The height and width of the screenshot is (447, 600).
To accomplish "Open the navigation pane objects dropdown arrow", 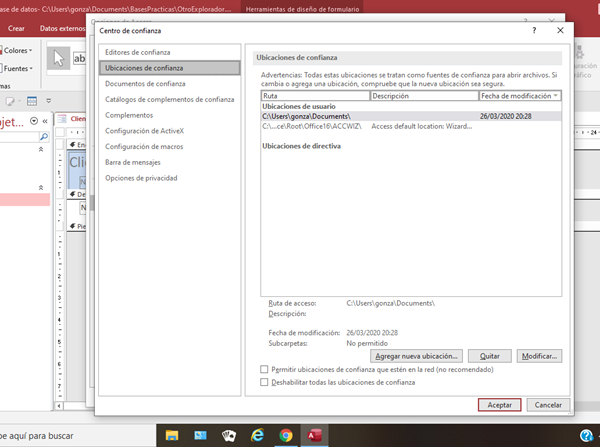I will click(x=34, y=121).
